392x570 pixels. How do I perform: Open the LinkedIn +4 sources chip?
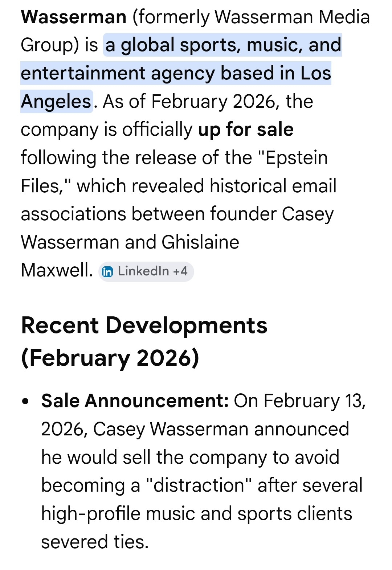(146, 271)
